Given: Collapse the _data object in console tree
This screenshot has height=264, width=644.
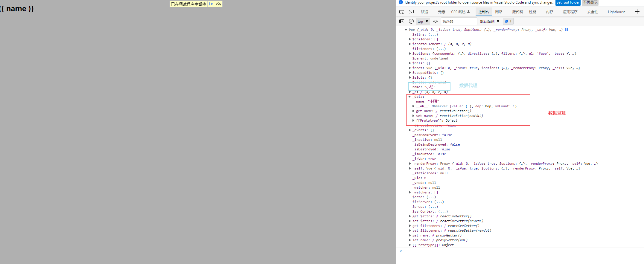Looking at the screenshot, I should (409, 97).
